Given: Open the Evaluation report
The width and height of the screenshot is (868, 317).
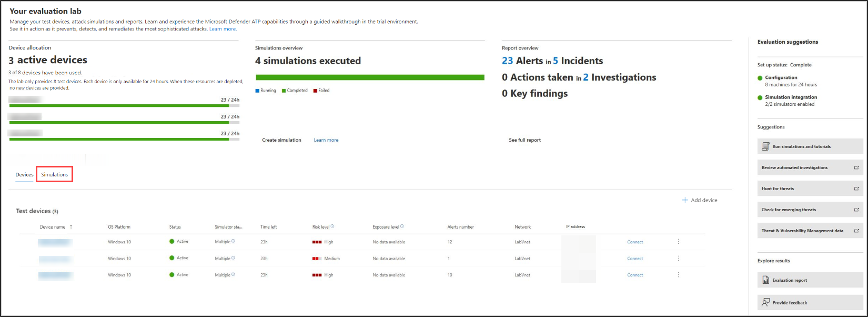Looking at the screenshot, I should pyautogui.click(x=810, y=280).
